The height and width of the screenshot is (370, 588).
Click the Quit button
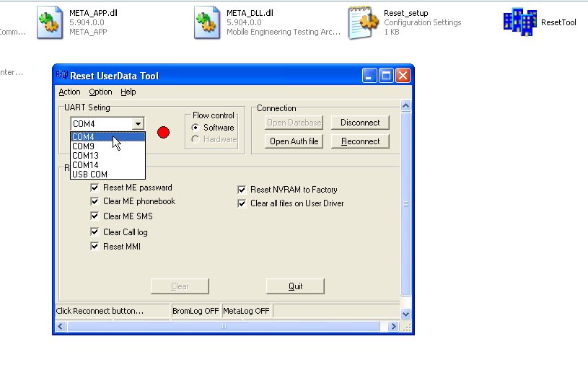(295, 286)
